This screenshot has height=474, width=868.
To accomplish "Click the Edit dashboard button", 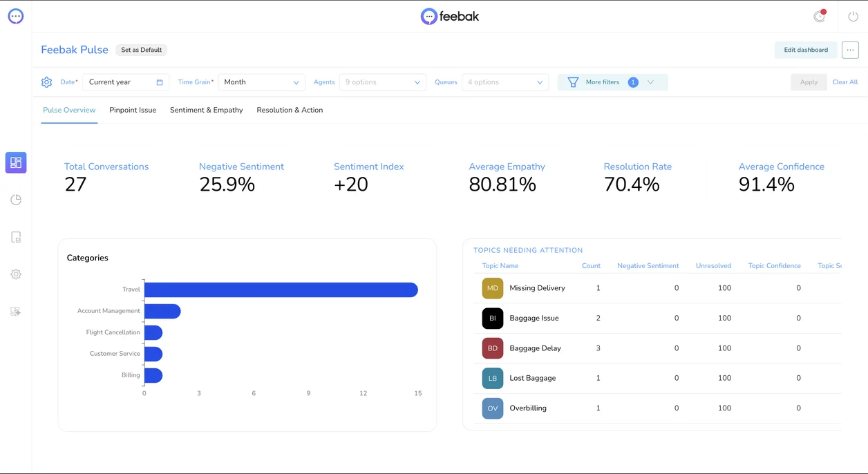I will click(x=806, y=50).
